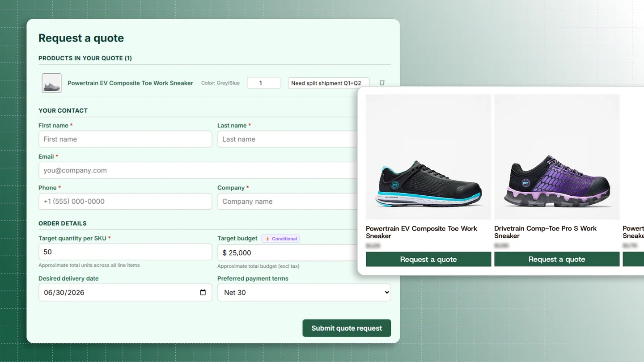Delete the Powertrain EV sneaker from the quote
644x362 pixels.
click(x=382, y=83)
